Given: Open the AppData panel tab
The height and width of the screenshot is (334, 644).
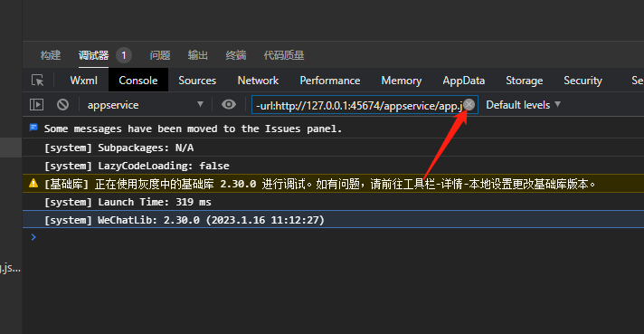Looking at the screenshot, I should (x=464, y=81).
